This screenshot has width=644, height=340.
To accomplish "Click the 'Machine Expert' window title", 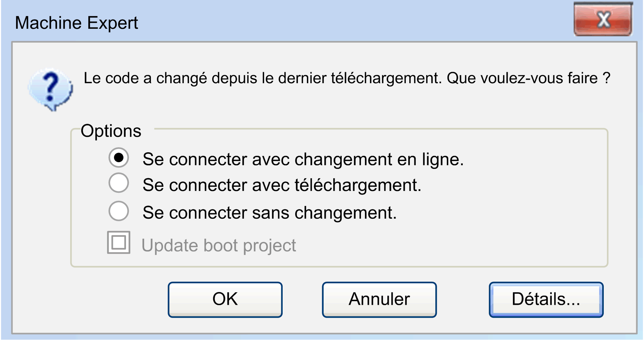I will coord(76,23).
